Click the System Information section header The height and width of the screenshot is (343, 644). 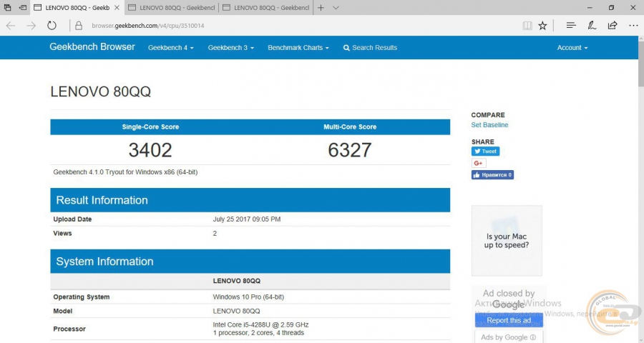click(250, 262)
